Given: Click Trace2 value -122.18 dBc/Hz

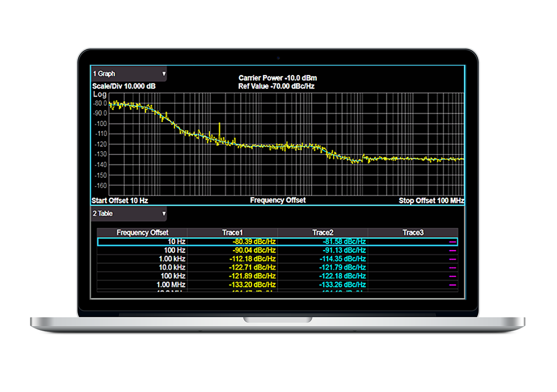Looking at the screenshot, I should coord(342,276).
